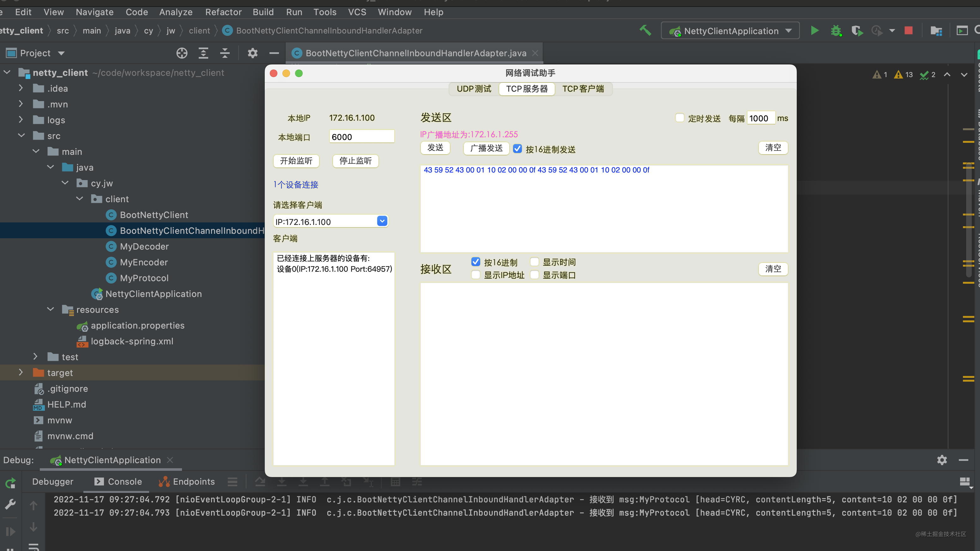Click the 发送 send button
This screenshot has height=551, width=980.
(435, 148)
